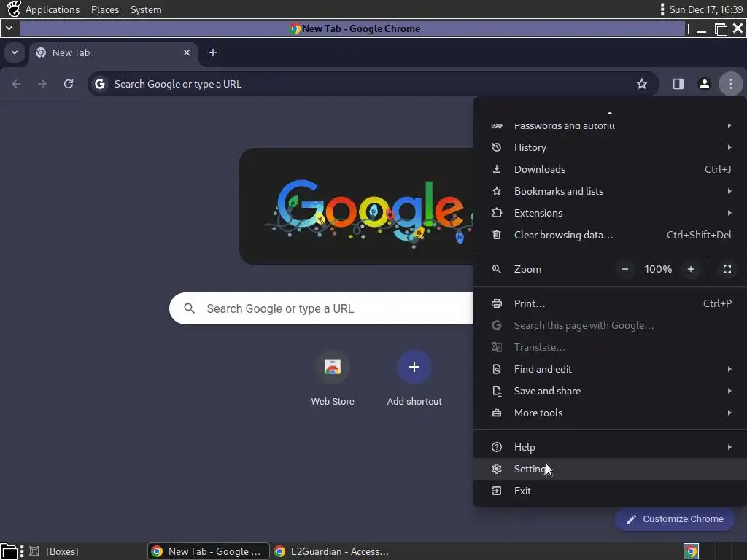Expand the Find and edit arrow
Viewport: 747px width, 560px height.
729,369
